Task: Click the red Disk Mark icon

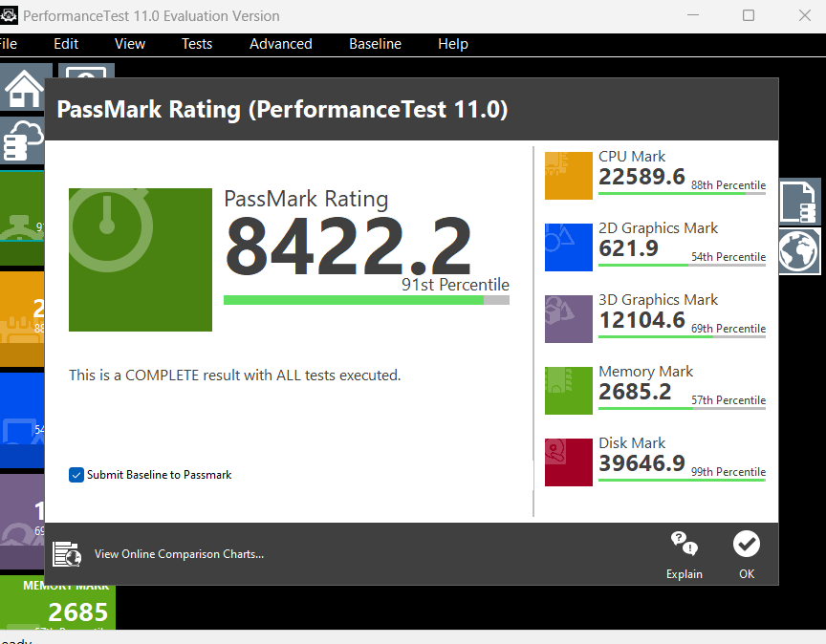Action: 569,462
